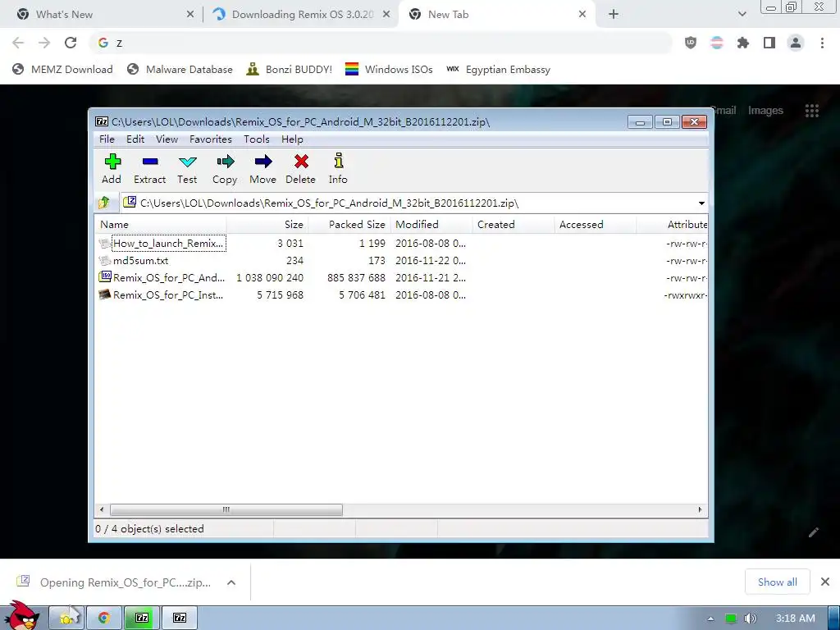Toggle the Chrome side panel icon

tap(769, 43)
